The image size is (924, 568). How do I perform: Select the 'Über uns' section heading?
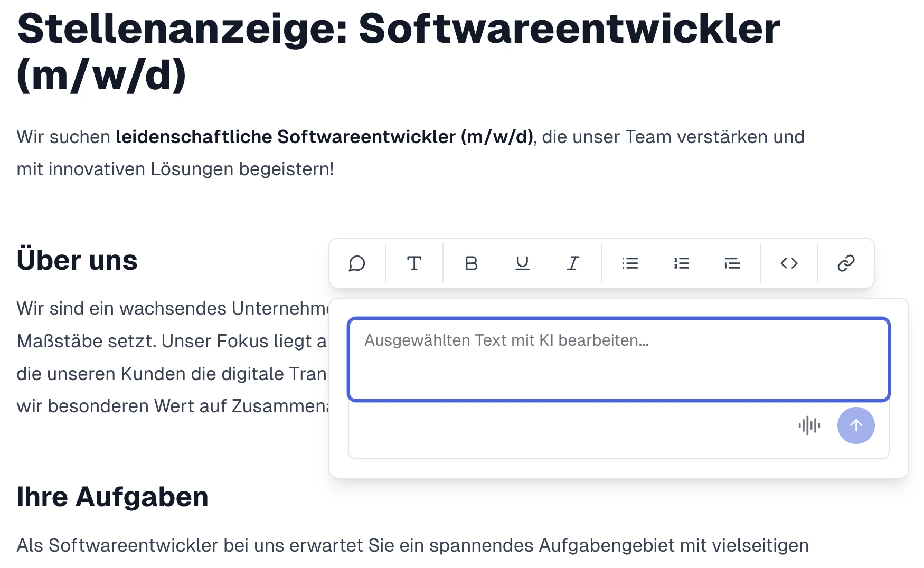click(78, 260)
